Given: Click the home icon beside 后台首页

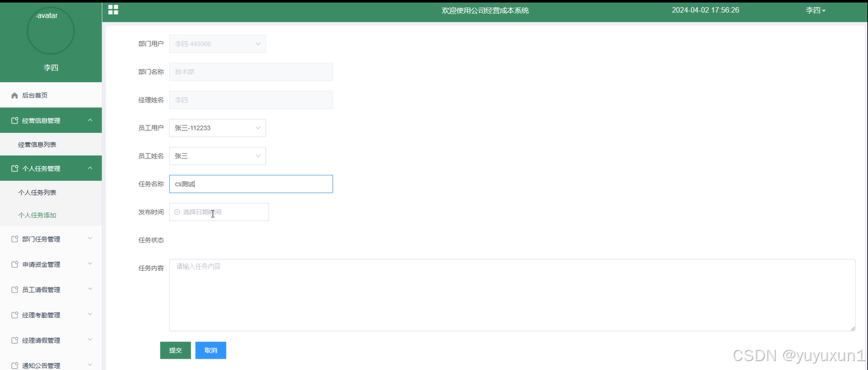Looking at the screenshot, I should tap(15, 95).
